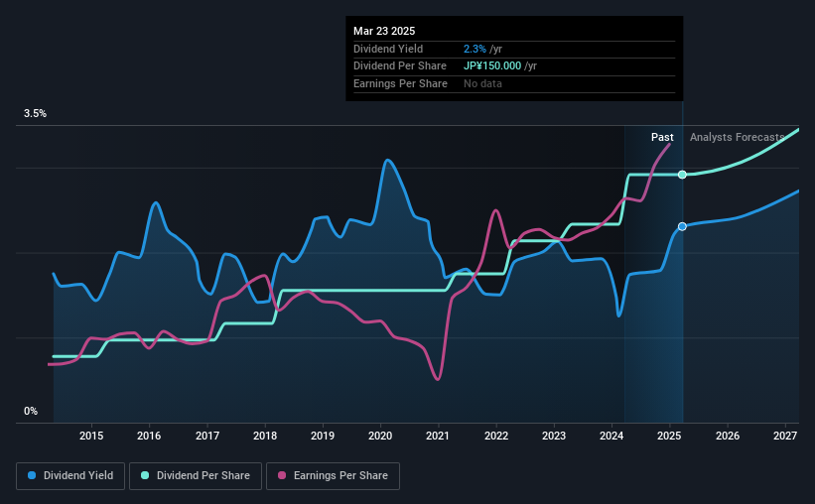Click the teal Dividend Per Share legend dot
Image resolution: width=815 pixels, height=504 pixels.
145,475
